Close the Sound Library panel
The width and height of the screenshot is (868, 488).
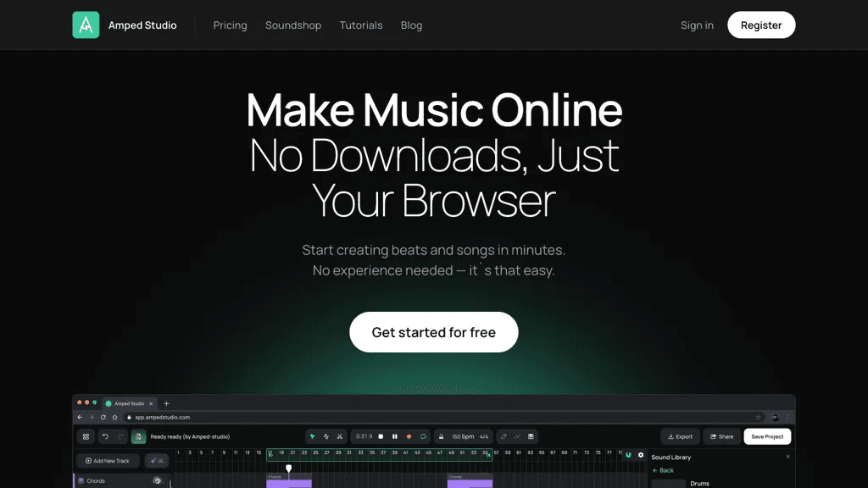[787, 457]
